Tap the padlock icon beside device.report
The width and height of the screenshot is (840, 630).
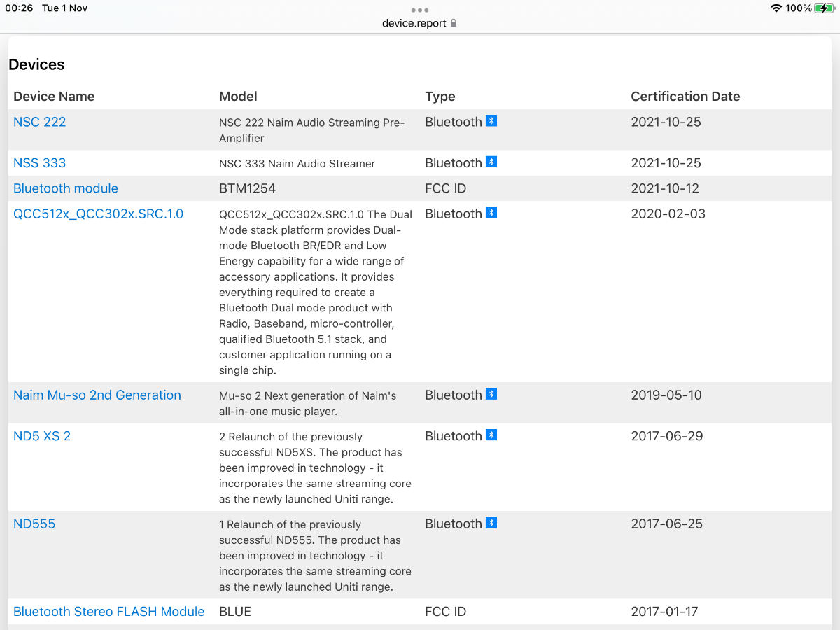click(x=454, y=23)
